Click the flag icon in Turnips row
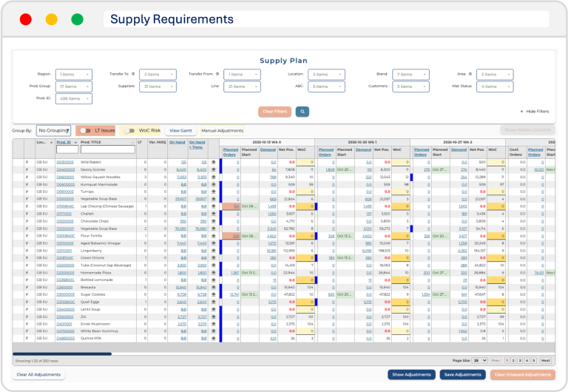Image resolution: width=568 pixels, height=392 pixels. [x=27, y=191]
